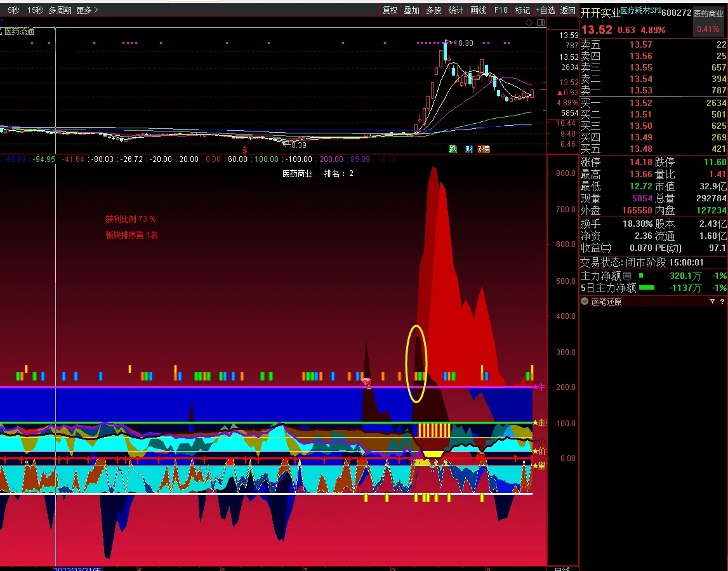Expand the 更多 periods menu

click(x=87, y=10)
